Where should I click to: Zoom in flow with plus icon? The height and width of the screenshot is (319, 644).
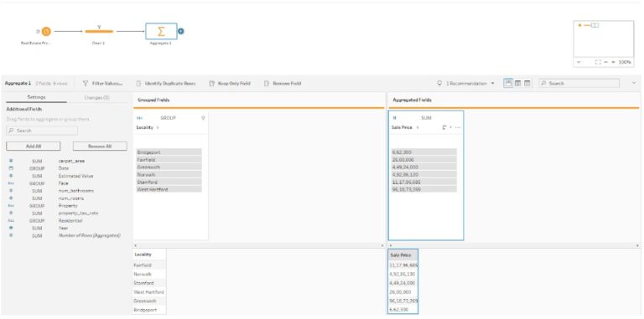(614, 62)
